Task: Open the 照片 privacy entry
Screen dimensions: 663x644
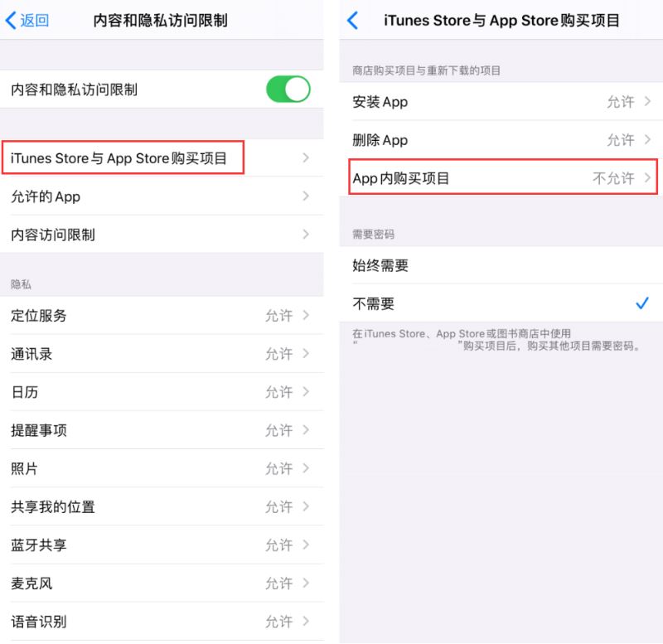Action: point(162,468)
